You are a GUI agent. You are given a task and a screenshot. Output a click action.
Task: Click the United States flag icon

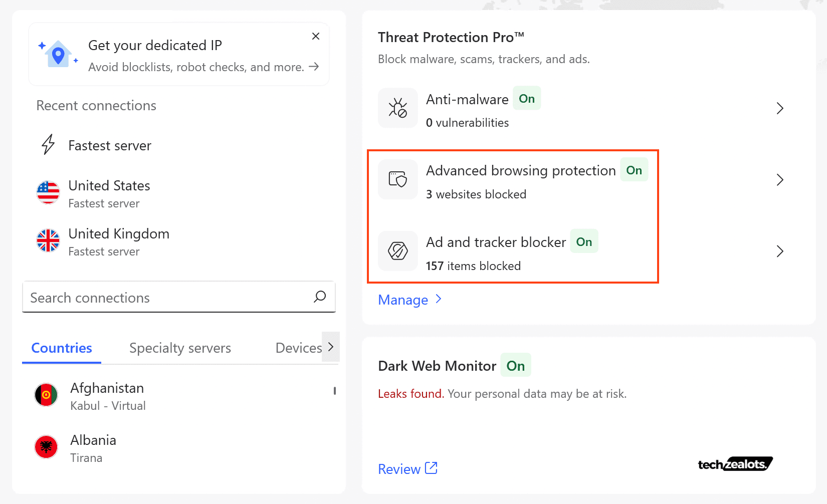pos(48,193)
